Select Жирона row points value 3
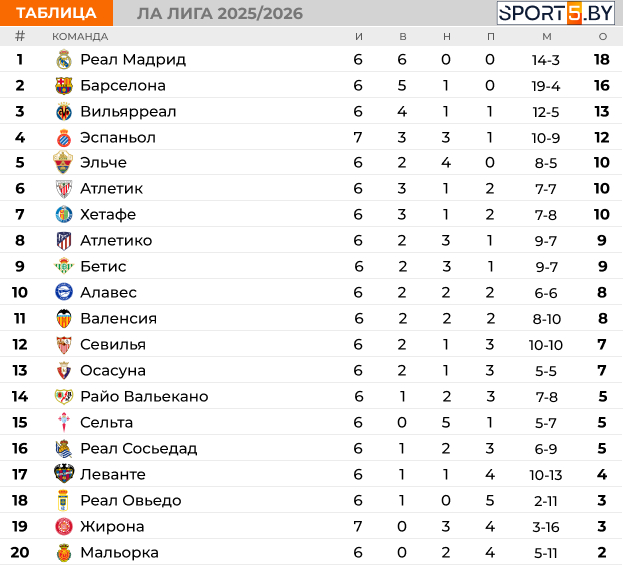The width and height of the screenshot is (623, 565). (602, 526)
